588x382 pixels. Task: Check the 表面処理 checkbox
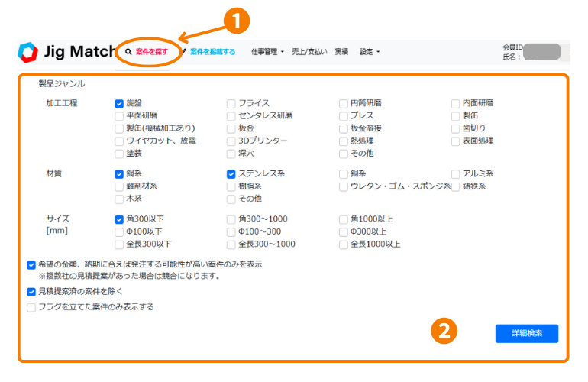point(455,141)
